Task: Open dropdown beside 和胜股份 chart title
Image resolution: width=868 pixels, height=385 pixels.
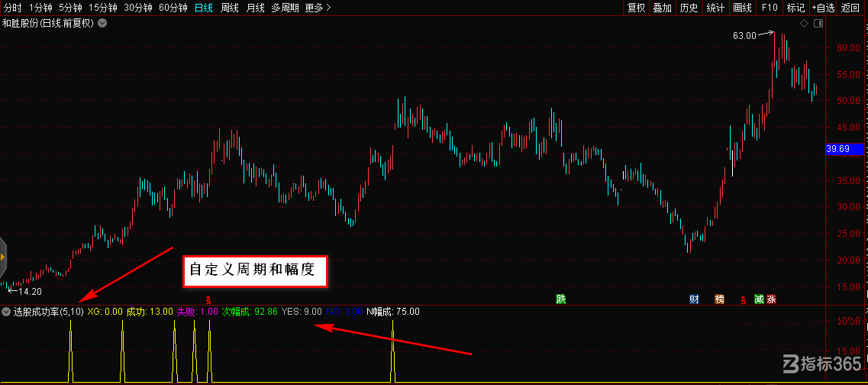Action: (103, 23)
